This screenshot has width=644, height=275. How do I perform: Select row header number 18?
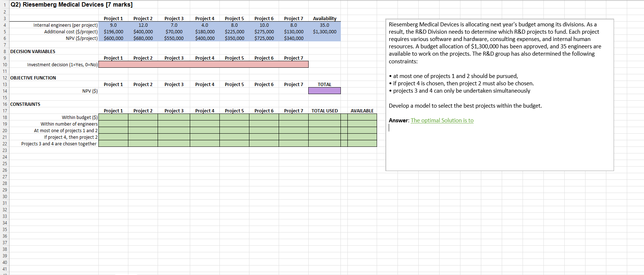[x=5, y=118]
